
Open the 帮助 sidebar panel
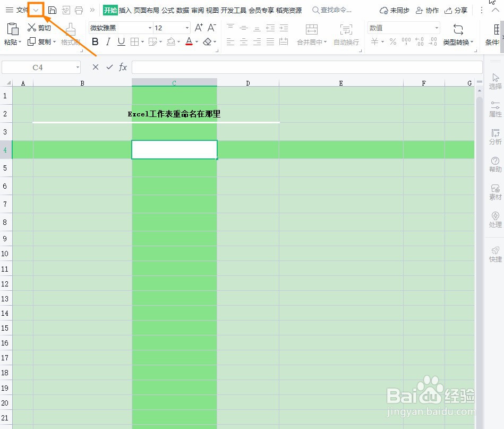(x=495, y=164)
